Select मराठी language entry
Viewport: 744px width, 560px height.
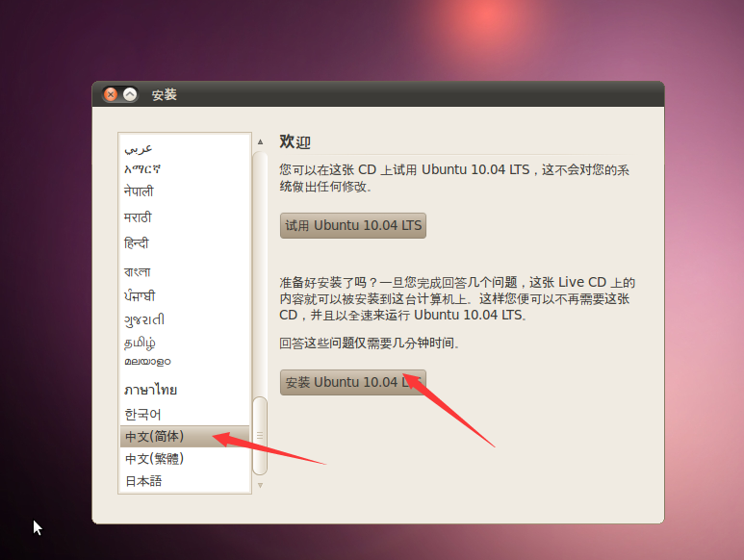pos(185,217)
